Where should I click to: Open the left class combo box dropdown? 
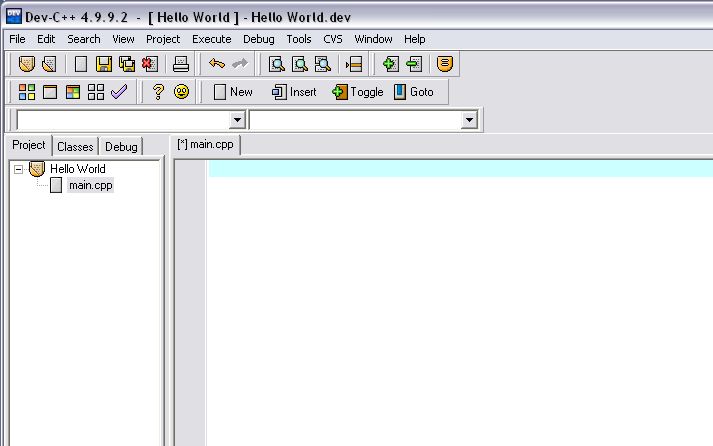(237, 120)
